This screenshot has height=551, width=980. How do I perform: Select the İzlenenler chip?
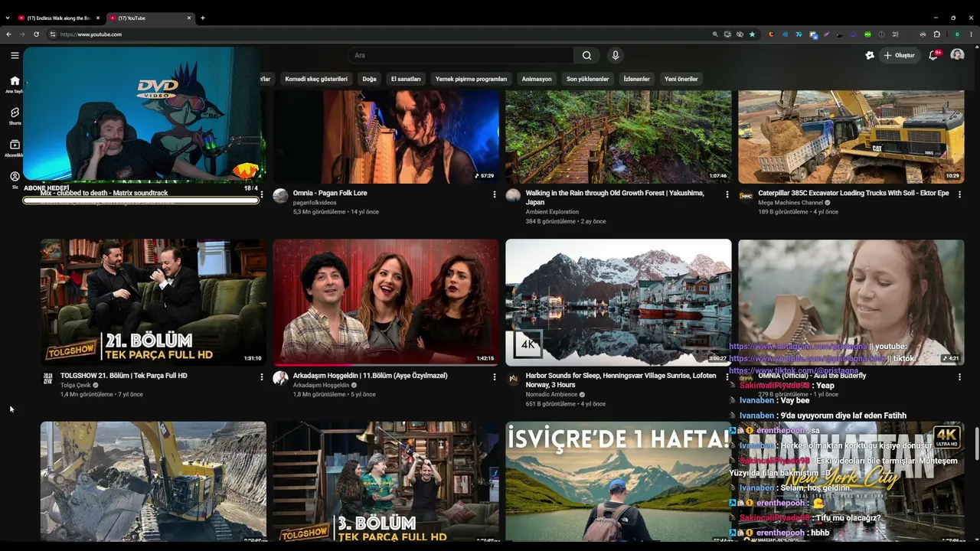(x=636, y=79)
